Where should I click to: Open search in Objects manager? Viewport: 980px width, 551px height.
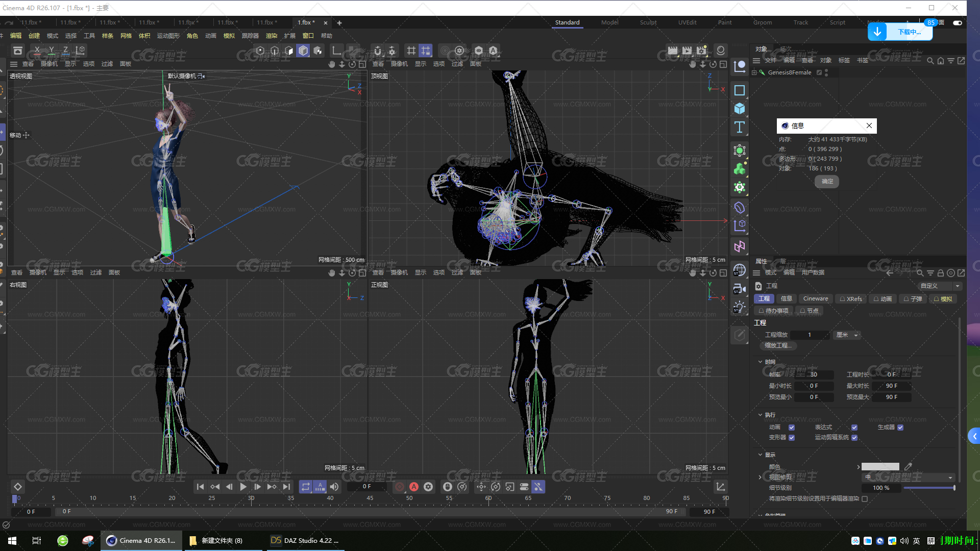[930, 61]
